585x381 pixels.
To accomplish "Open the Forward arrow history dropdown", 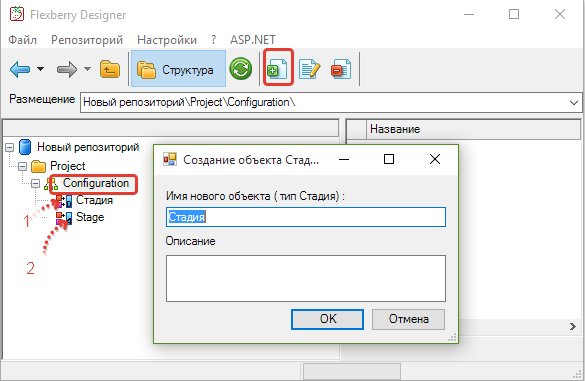I will coord(87,69).
